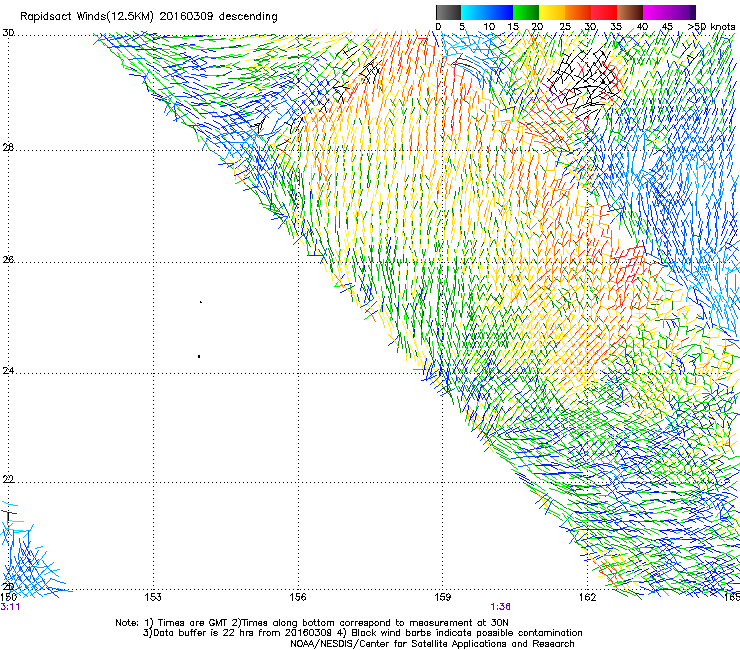Screen dimensions: 740x650
Task: Click the purple time stamp 1:38
Action: [x=500, y=607]
